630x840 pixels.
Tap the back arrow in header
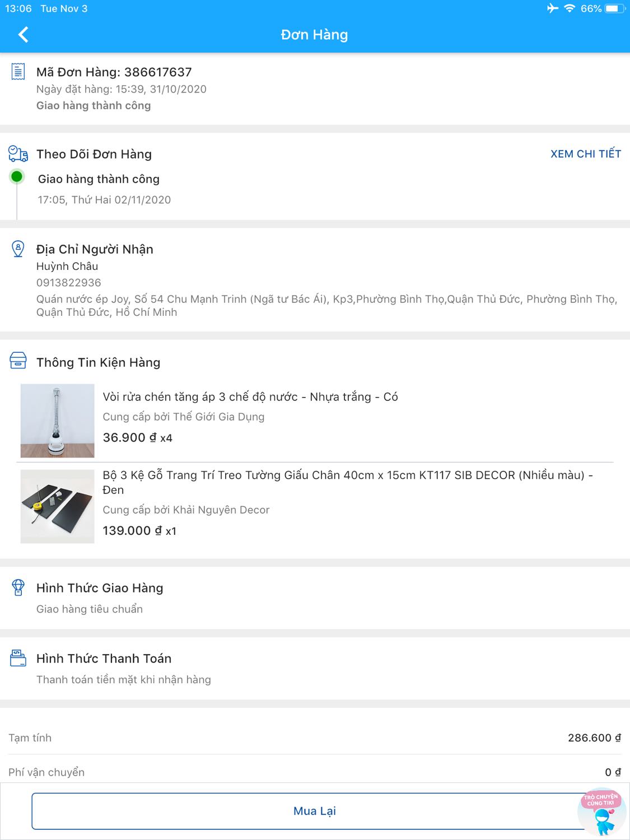coord(23,35)
